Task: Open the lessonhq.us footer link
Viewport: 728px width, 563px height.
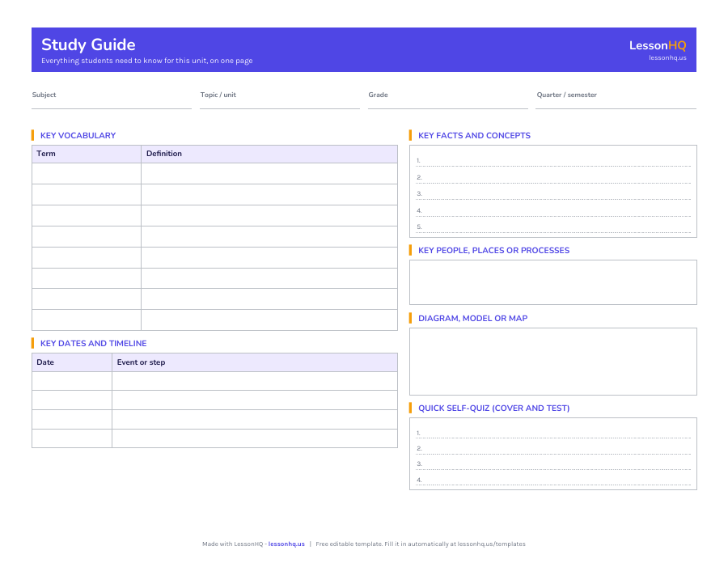Action: [286, 544]
